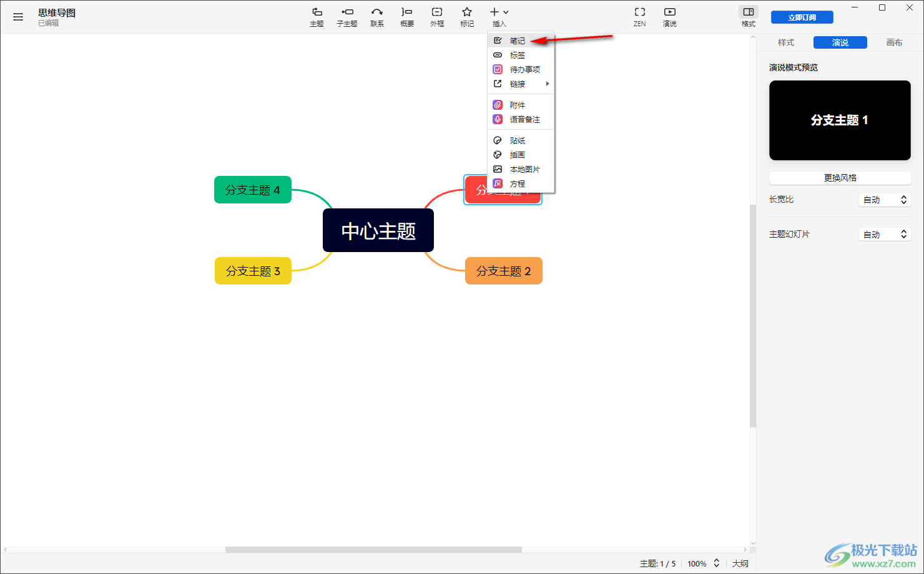
Task: Choose 笔记 from insert menu
Action: click(x=521, y=41)
